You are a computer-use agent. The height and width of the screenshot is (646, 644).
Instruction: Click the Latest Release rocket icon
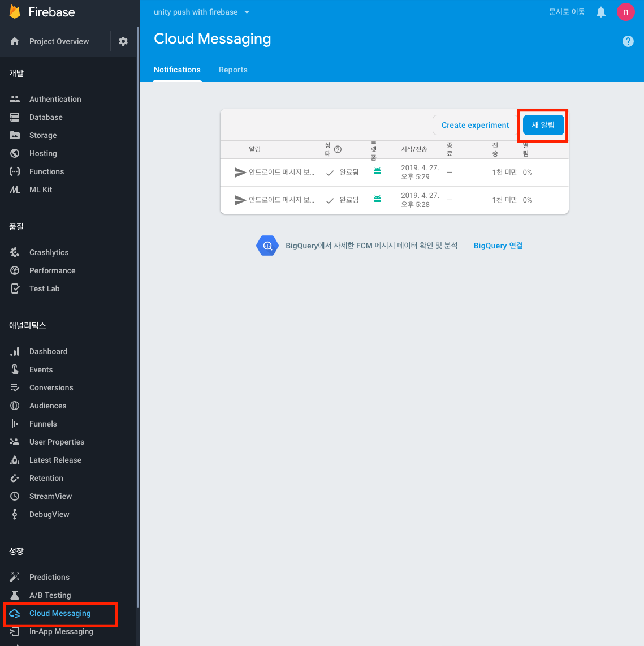tap(15, 460)
